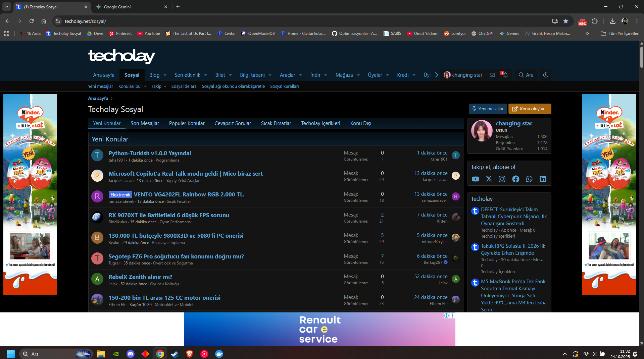Go to browser home page
644x359 pixels.
tap(44, 21)
